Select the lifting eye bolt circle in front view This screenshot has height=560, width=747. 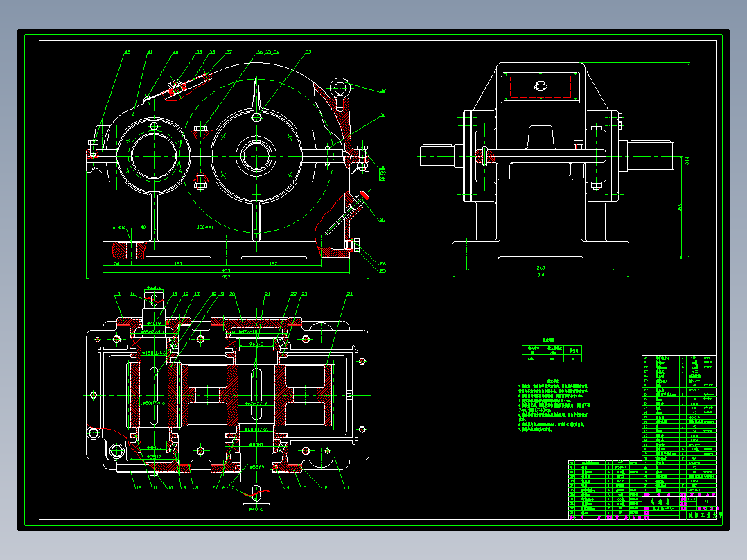[x=340, y=88]
